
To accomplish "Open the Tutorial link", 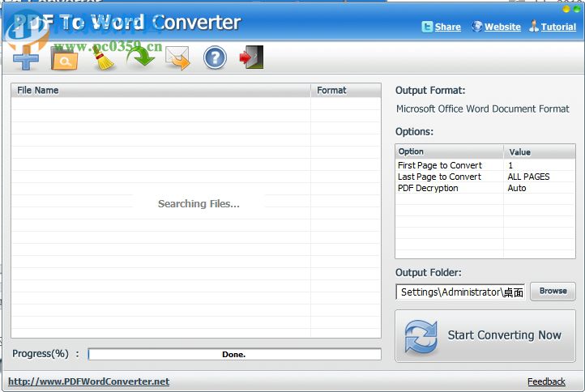I will 558,27.
